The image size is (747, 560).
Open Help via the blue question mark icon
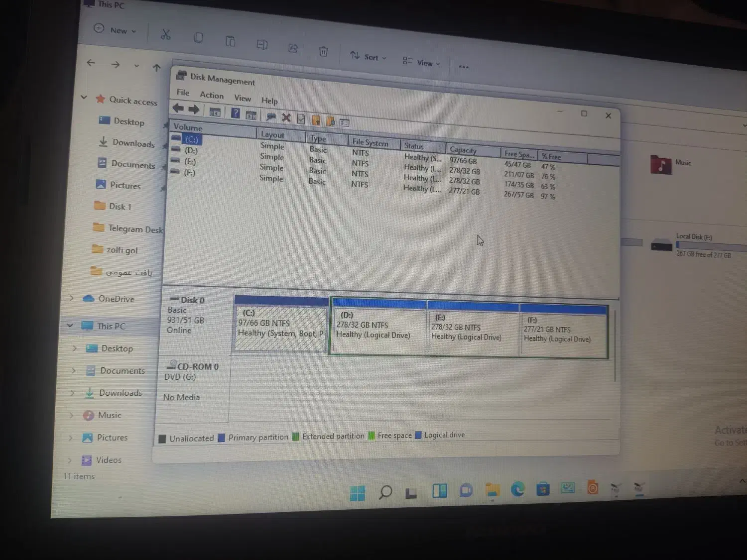236,113
